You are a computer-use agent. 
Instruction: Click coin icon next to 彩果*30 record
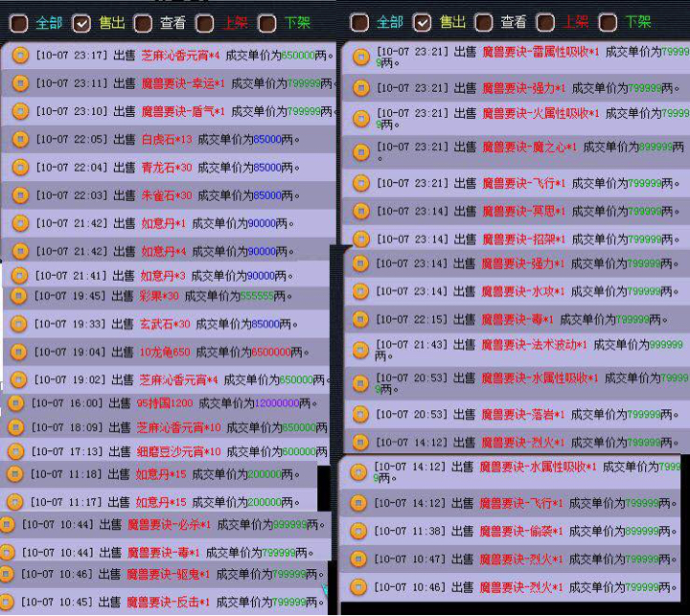(x=19, y=297)
